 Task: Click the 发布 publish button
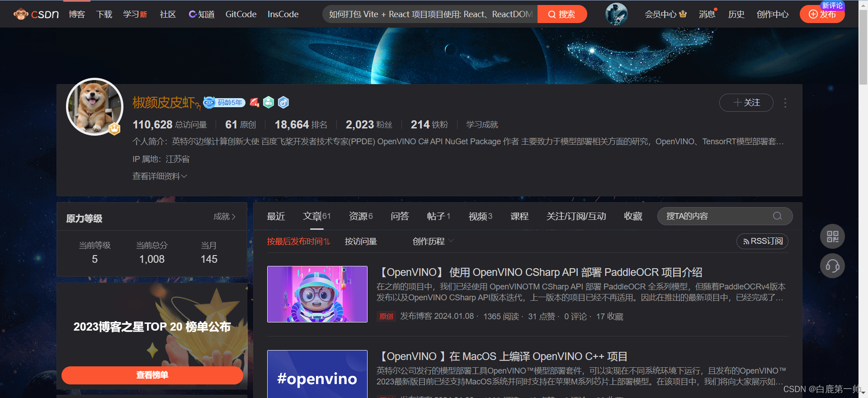pos(822,14)
